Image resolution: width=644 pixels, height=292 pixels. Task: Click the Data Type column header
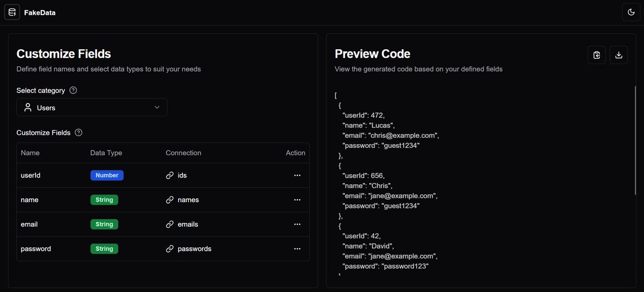[x=106, y=153]
